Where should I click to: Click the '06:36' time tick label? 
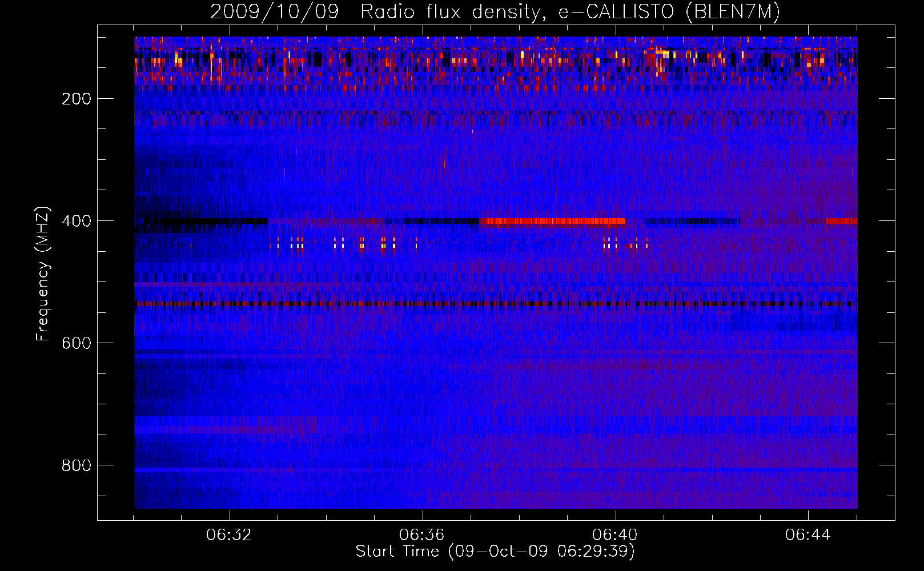[422, 535]
